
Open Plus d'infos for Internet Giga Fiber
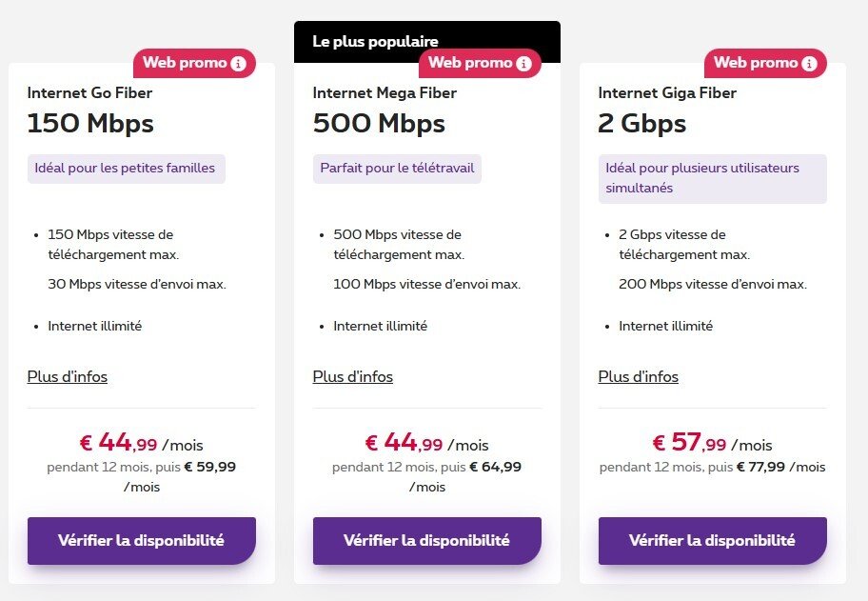pos(639,376)
